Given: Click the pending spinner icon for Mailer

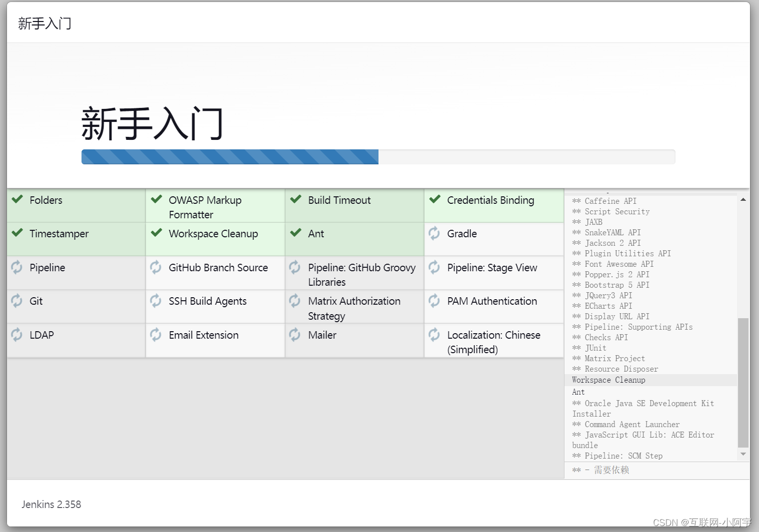Looking at the screenshot, I should click(x=295, y=335).
